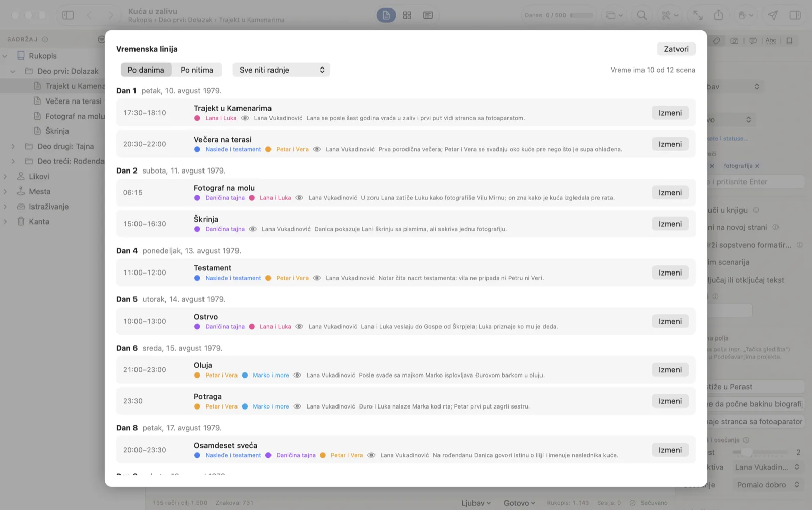The width and height of the screenshot is (812, 510).
Task: Toggle eye icon in Trajekt u Kamenarima row
Action: coord(245,118)
